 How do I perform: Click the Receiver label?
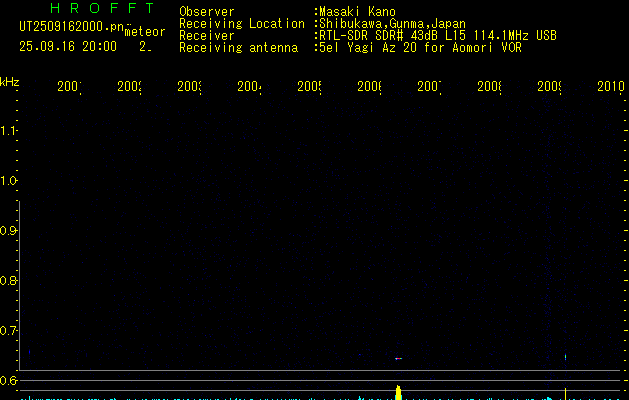click(x=207, y=36)
